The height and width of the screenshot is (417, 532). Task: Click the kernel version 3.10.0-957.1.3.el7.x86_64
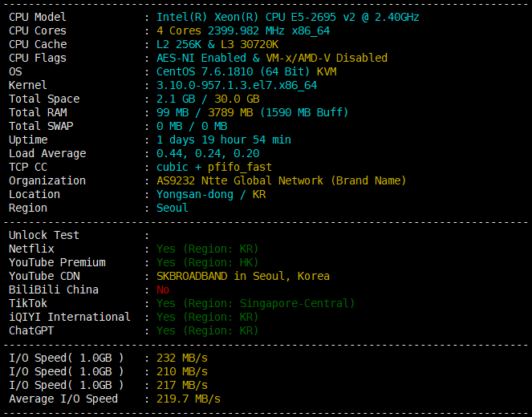point(237,85)
